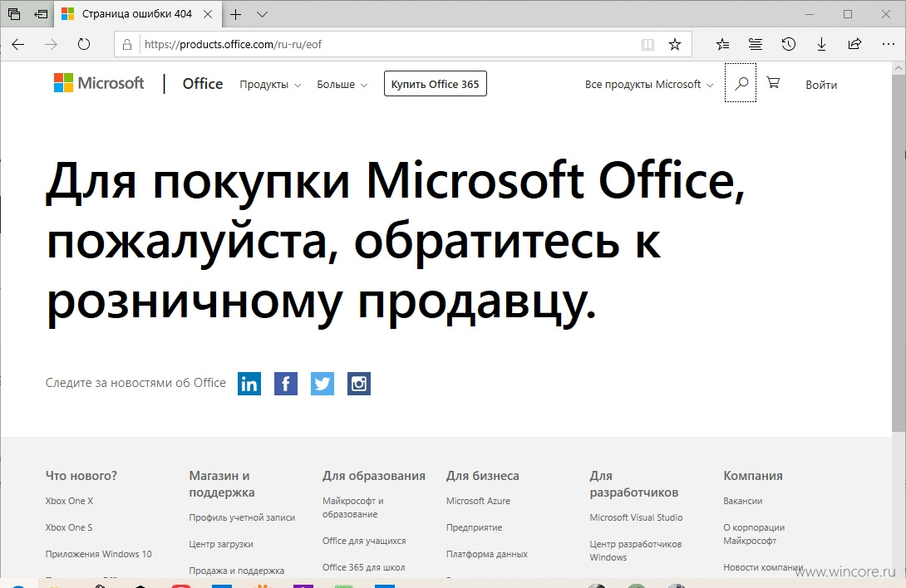The height and width of the screenshot is (588, 906).
Task: Click the forward navigation arrow
Action: click(x=51, y=45)
